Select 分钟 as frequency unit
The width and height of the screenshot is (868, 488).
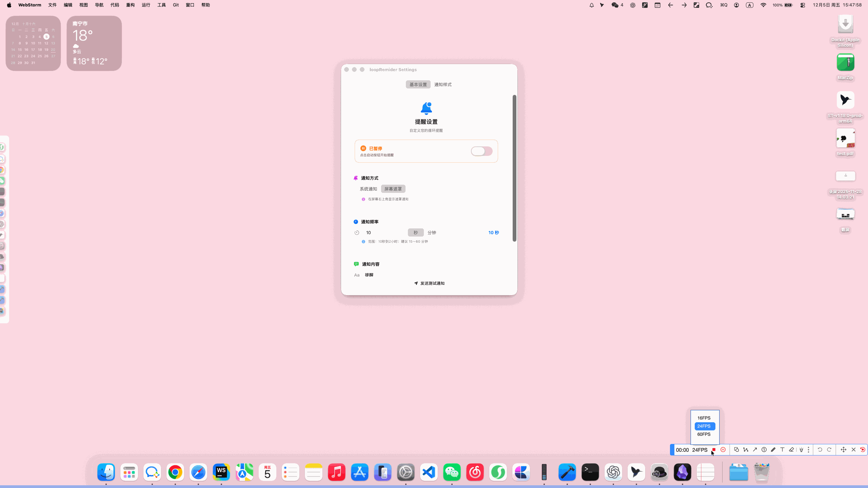tap(432, 232)
